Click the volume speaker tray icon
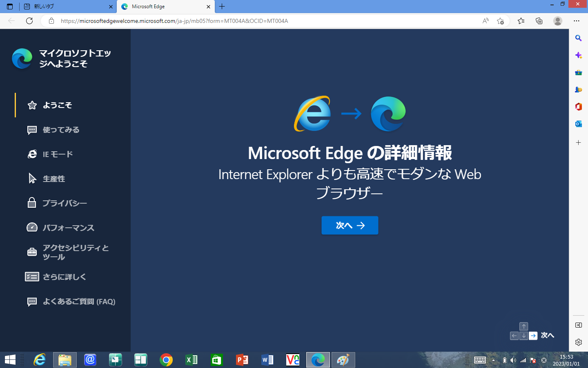This screenshot has height=368, width=588. click(x=513, y=360)
